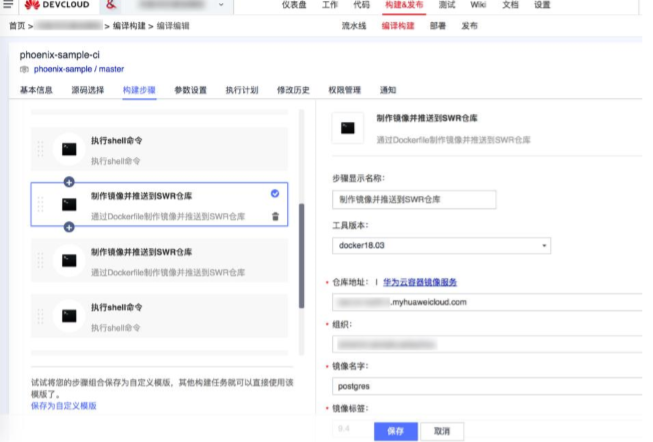Image resolution: width=653 pixels, height=442 pixels.
Task: Switch to the 源码选择 tab
Action: [x=87, y=90]
